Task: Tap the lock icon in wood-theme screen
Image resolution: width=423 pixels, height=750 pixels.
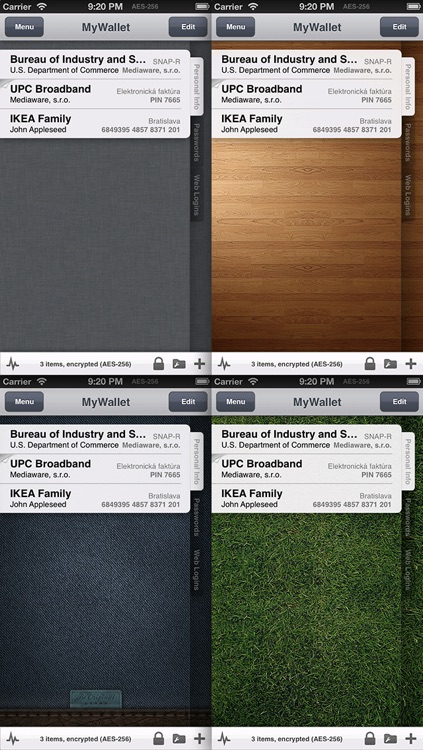Action: [x=370, y=364]
